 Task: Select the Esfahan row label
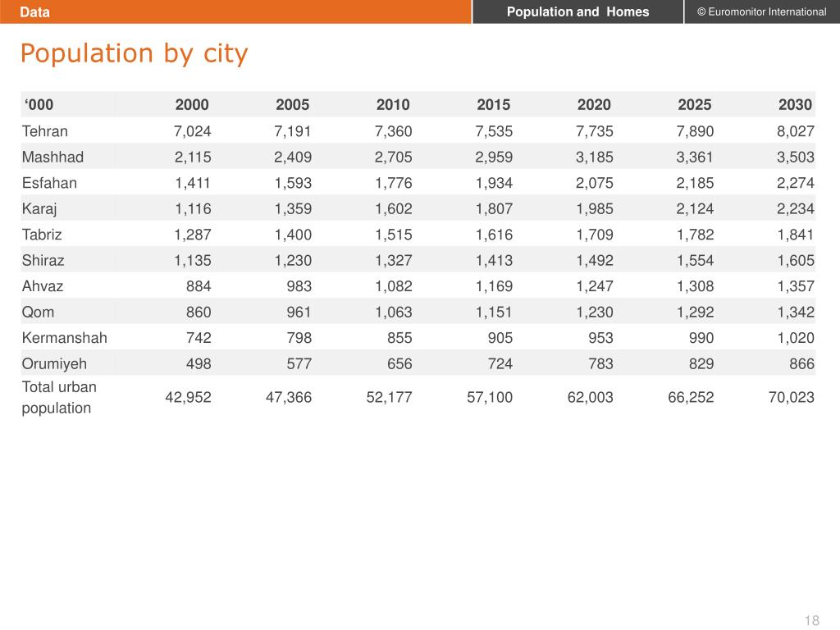point(49,183)
